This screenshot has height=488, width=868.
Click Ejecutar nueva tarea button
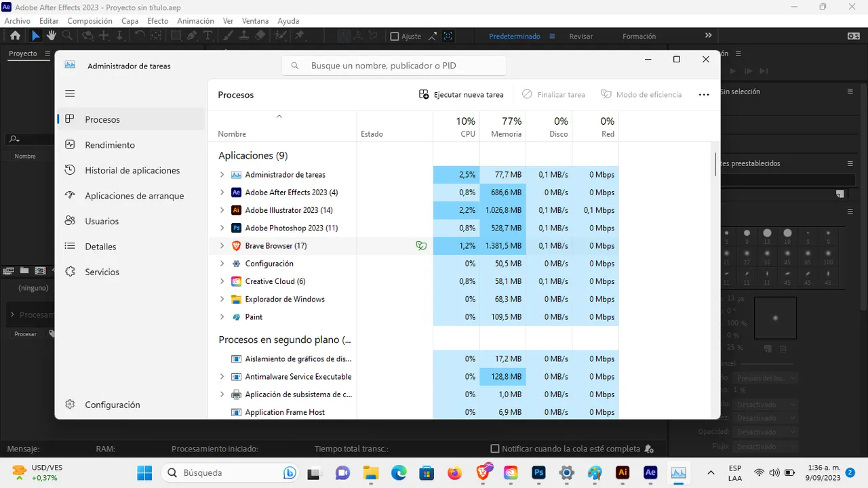click(461, 95)
